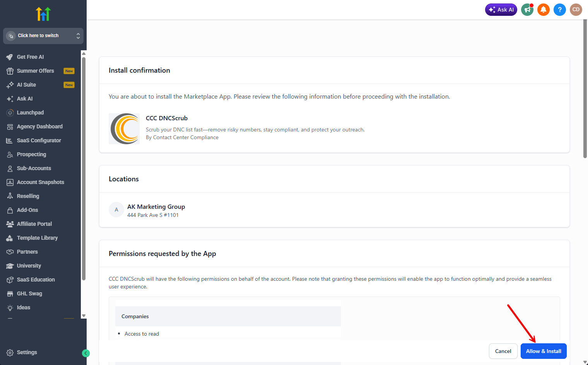Open Affiliate Portal in the sidebar
This screenshot has width=588, height=365.
click(x=34, y=224)
